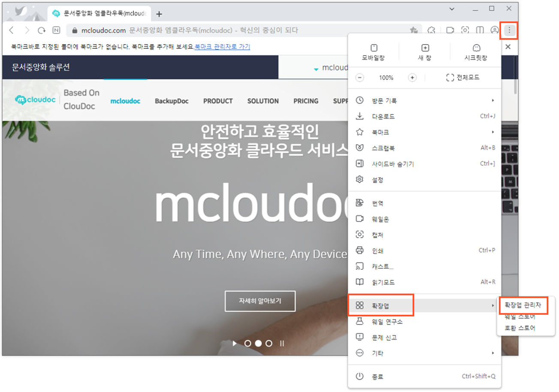Image resolution: width=559 pixels, height=392 pixels.
Task: Open a secret window (시크릿창)
Action: click(x=476, y=52)
